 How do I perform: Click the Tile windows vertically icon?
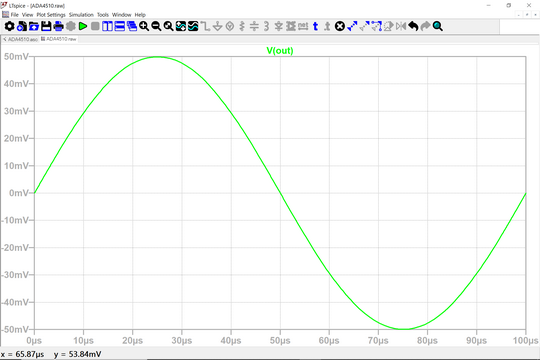107,26
